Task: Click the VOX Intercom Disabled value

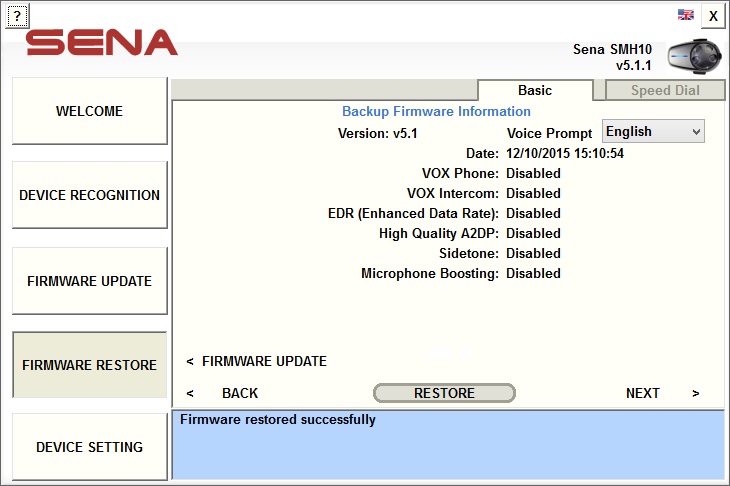Action: tap(533, 193)
